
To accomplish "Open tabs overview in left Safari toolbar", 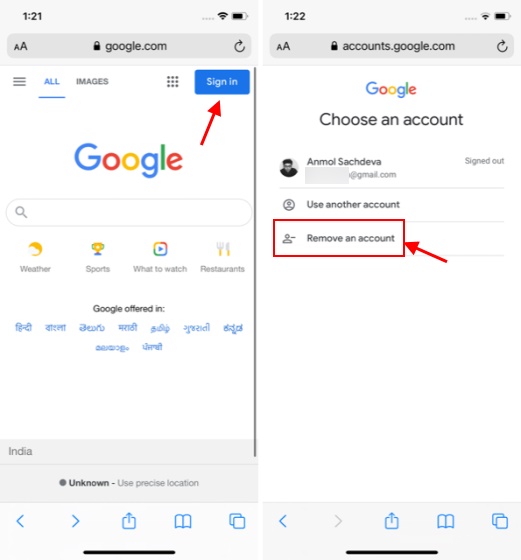I will [x=237, y=521].
